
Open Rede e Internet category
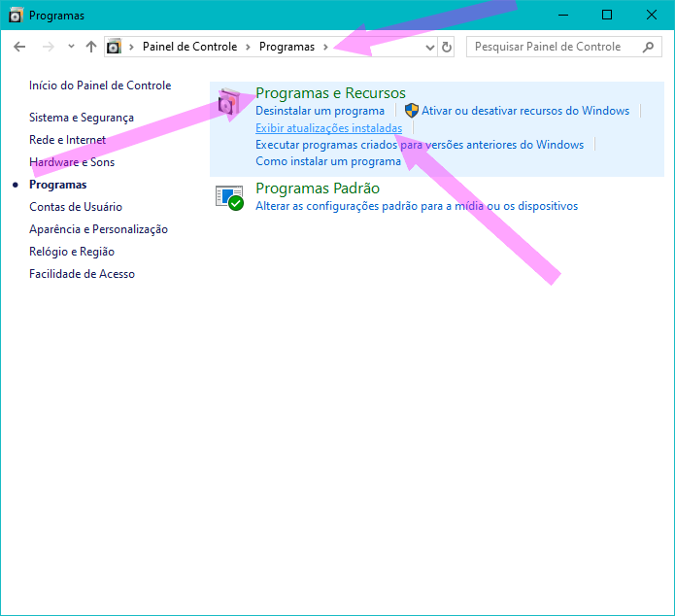(67, 140)
